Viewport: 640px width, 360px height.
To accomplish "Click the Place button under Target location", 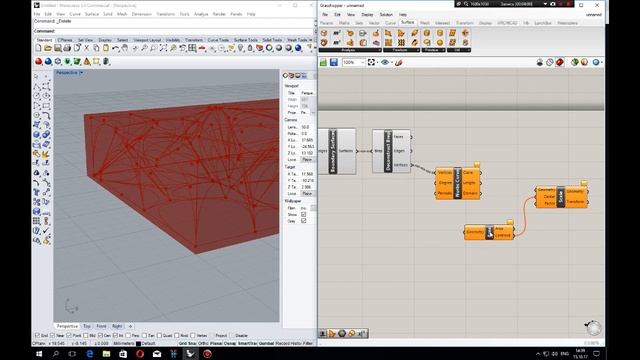I will (x=307, y=193).
